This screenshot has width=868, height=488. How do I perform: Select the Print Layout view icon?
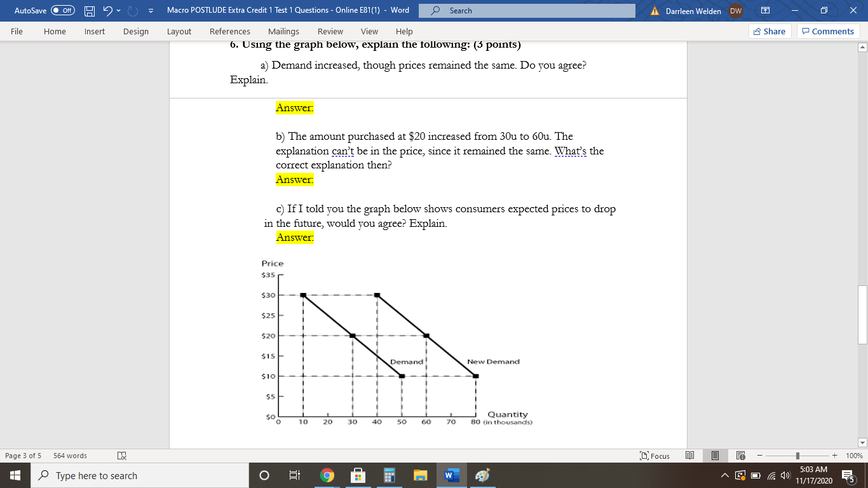[714, 456]
